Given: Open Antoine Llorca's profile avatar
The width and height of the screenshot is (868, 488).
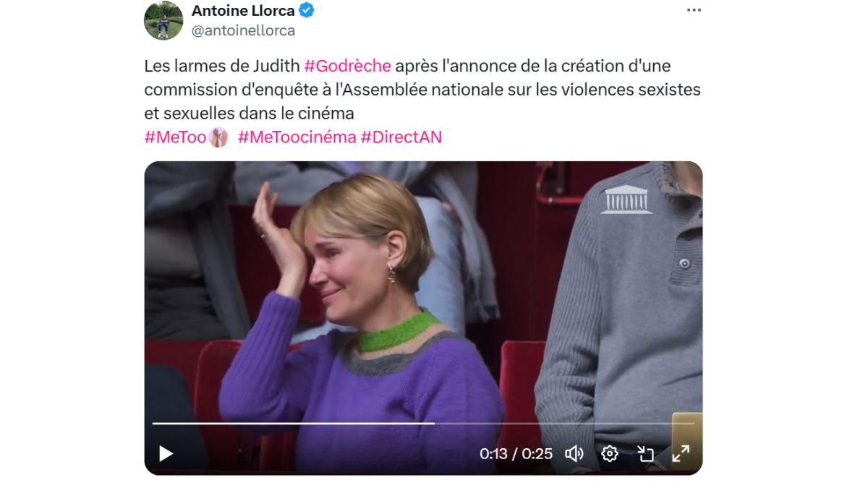Looking at the screenshot, I should point(163,20).
